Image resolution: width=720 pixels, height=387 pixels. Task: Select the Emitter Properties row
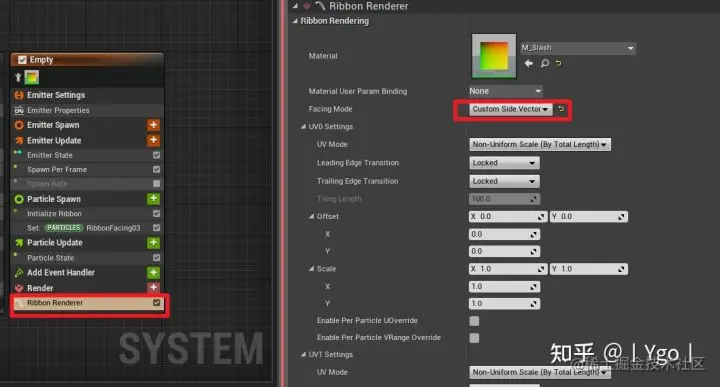(87, 110)
